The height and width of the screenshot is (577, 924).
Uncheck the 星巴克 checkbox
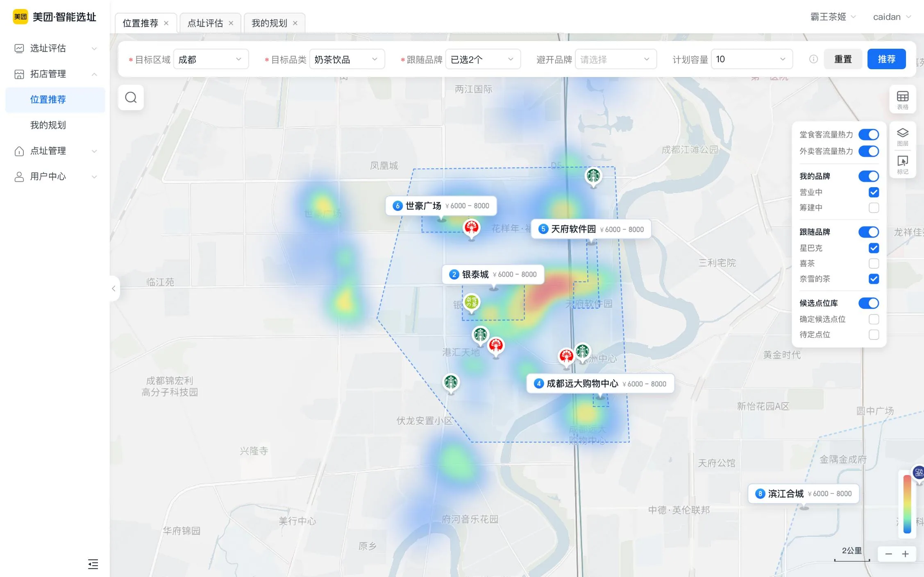pyautogui.click(x=874, y=248)
